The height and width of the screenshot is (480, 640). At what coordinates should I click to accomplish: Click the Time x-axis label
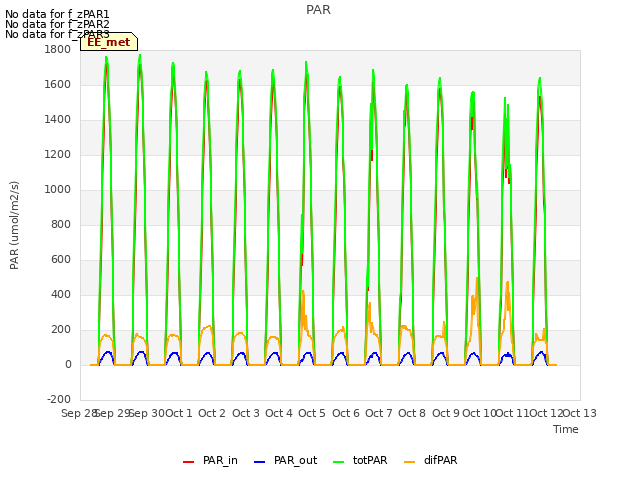566,429
